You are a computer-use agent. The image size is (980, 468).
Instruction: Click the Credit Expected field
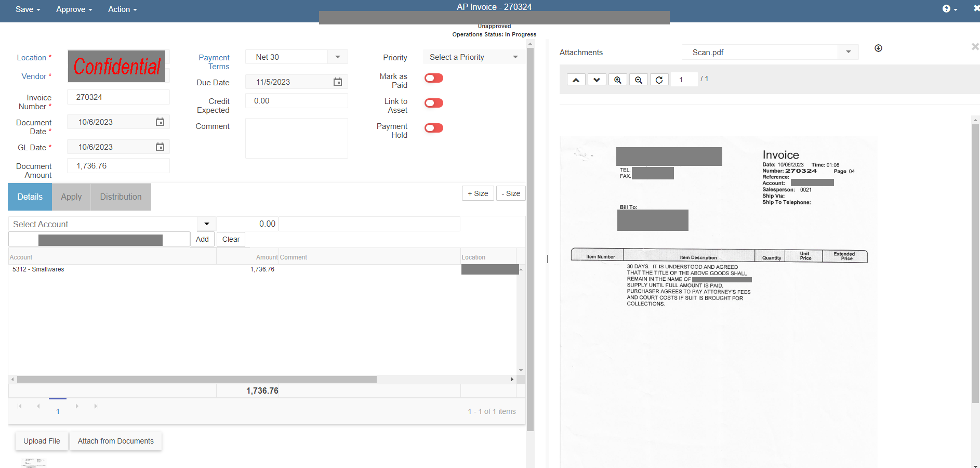[296, 101]
